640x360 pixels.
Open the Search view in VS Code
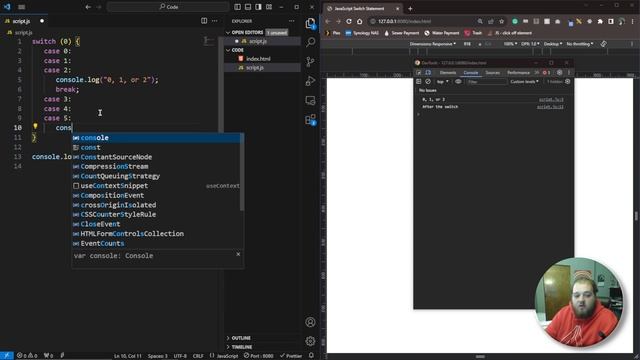[310, 42]
